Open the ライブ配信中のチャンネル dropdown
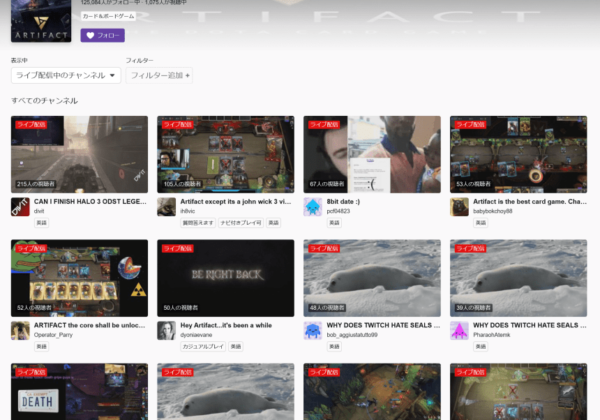 coord(66,75)
